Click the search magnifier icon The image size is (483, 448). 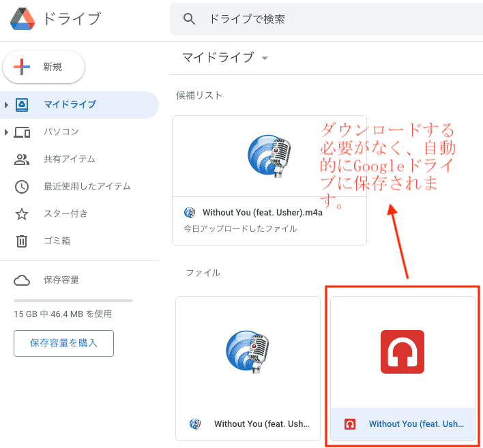pos(189,19)
